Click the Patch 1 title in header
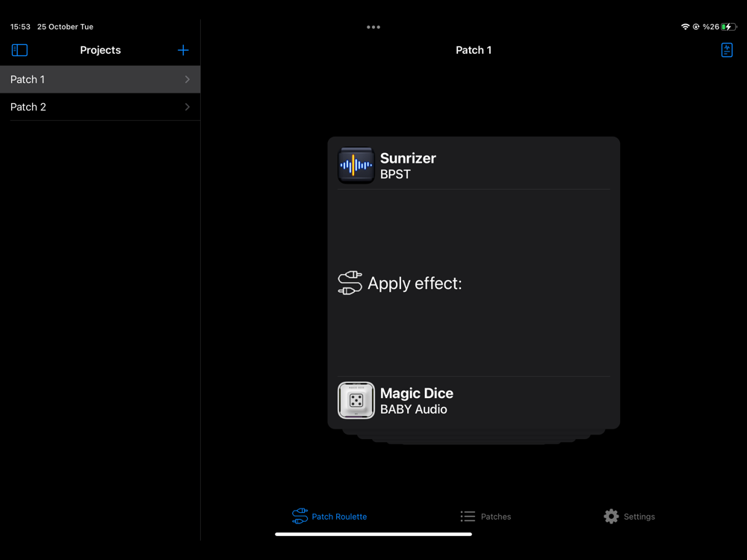The height and width of the screenshot is (560, 747). [474, 50]
